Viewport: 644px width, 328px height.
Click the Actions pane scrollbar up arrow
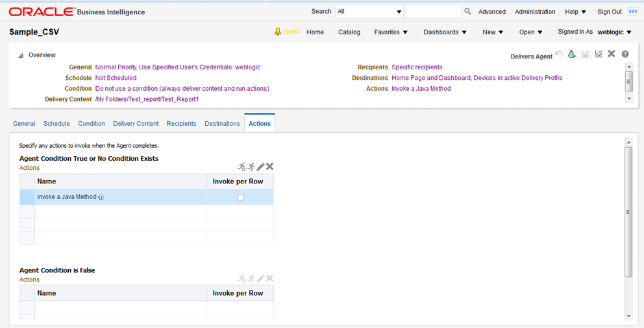[628, 142]
